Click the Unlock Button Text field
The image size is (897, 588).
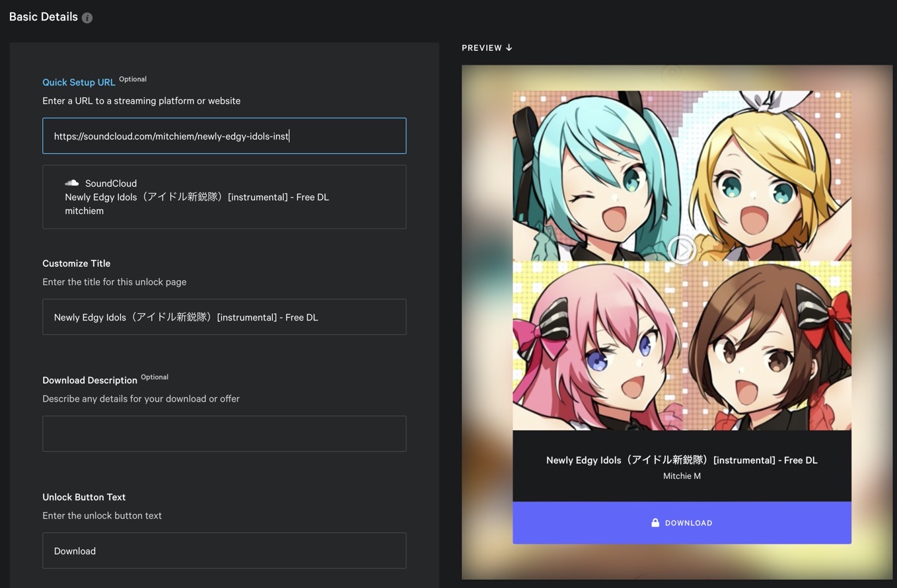point(225,551)
